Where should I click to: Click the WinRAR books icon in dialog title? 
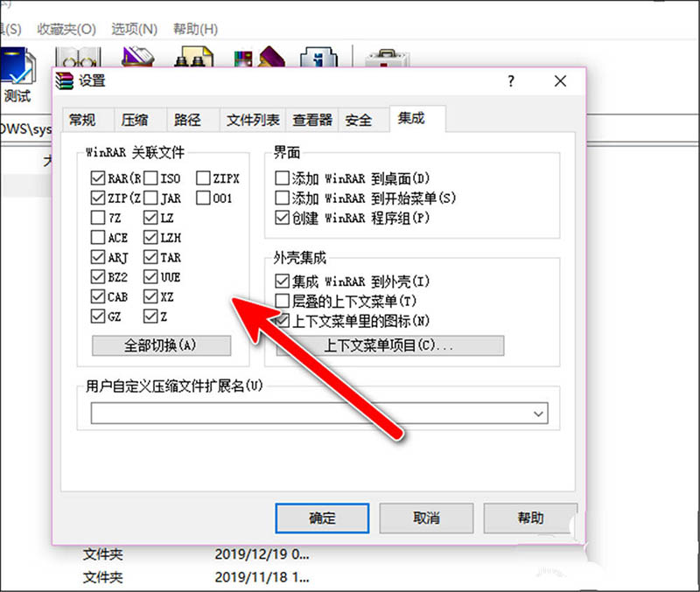tap(64, 80)
